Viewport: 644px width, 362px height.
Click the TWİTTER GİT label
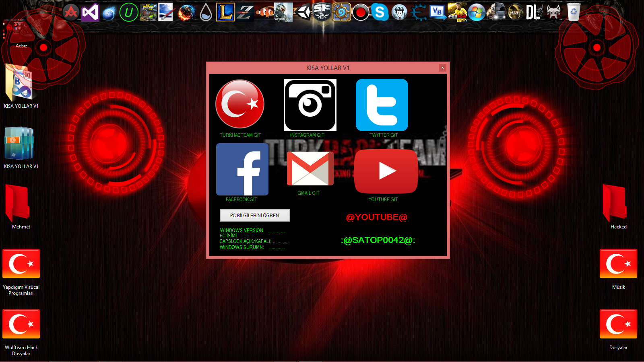pos(384,135)
